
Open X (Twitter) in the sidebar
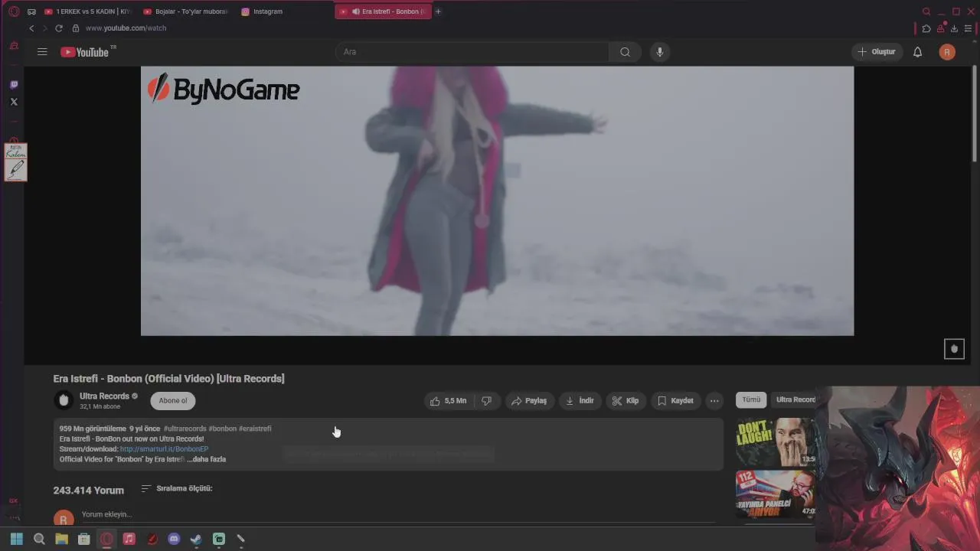pos(14,102)
